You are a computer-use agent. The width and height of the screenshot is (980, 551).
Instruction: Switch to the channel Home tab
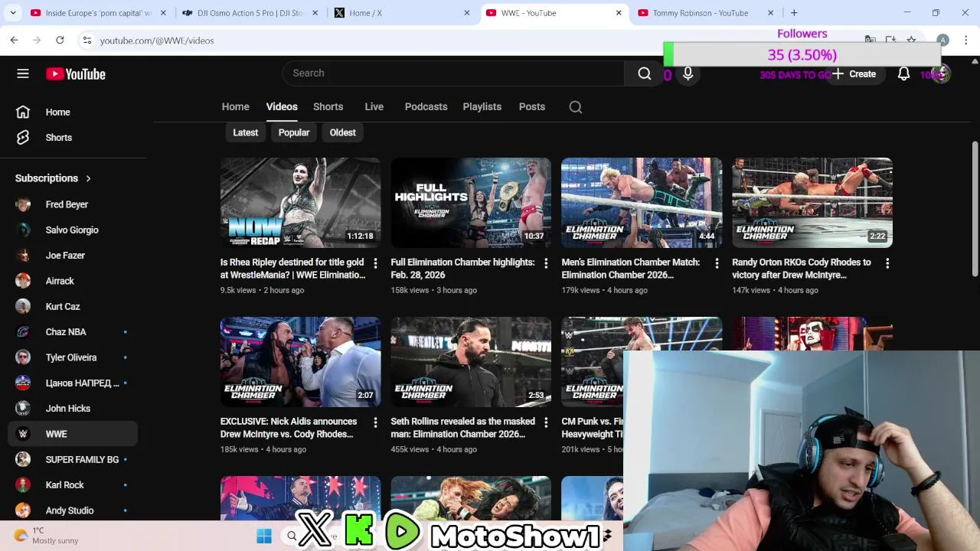235,106
